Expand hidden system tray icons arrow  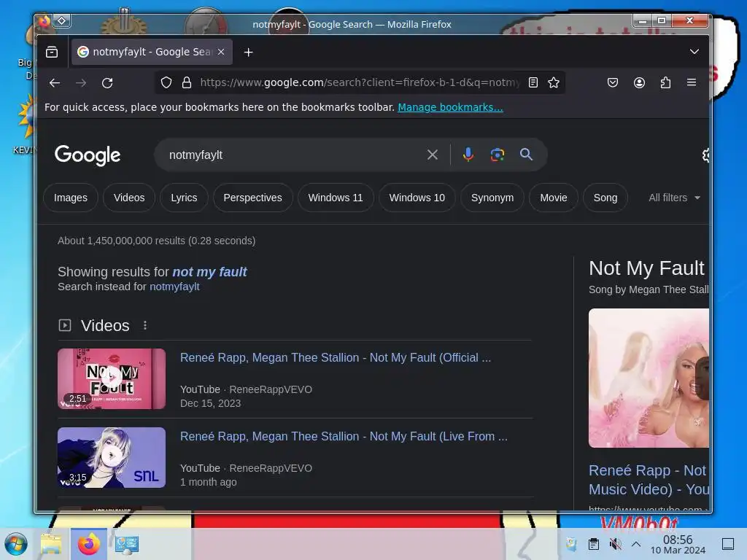636,544
